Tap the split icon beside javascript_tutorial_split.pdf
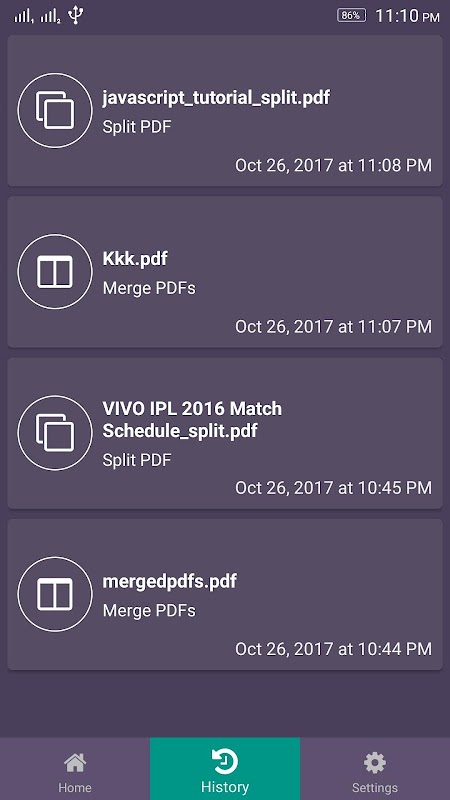Image resolution: width=450 pixels, height=800 pixels. [x=55, y=110]
